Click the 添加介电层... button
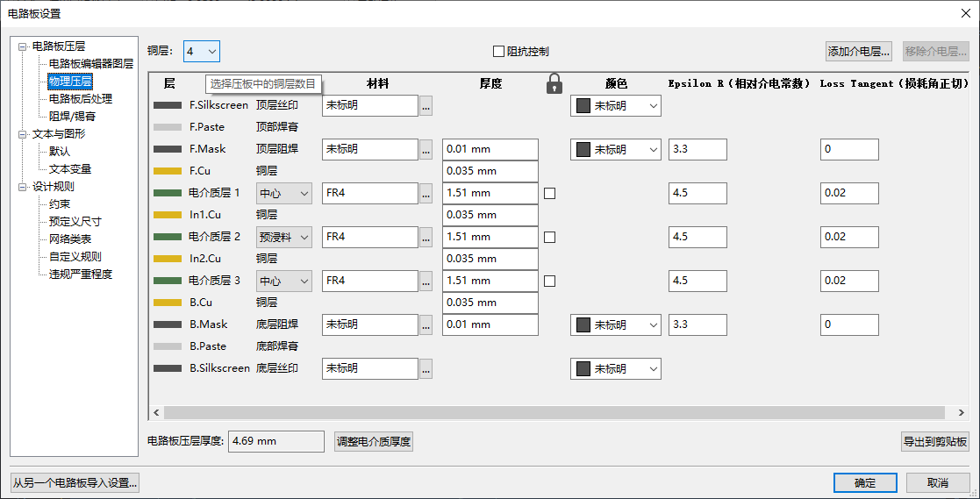Screen dimensions: 980x499 [858, 51]
